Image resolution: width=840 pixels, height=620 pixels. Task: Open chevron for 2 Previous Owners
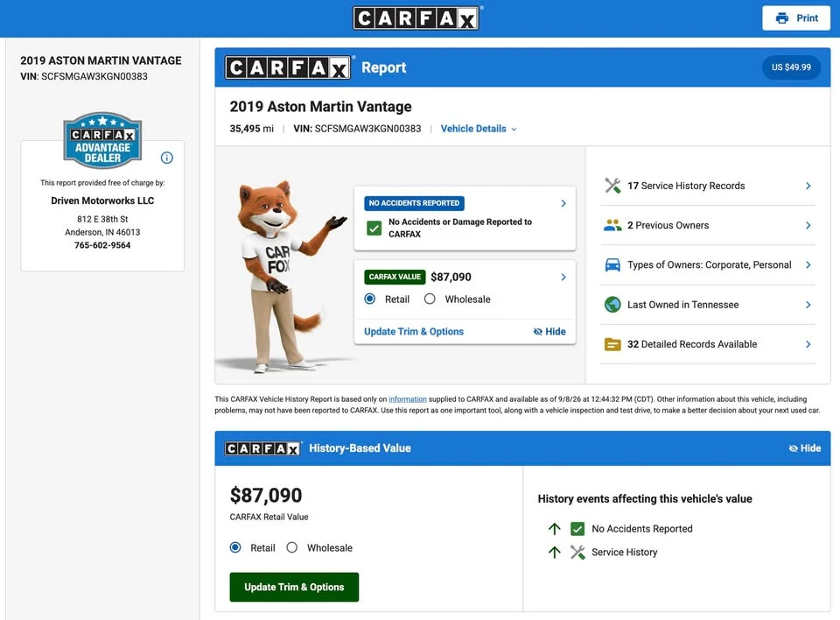tap(808, 225)
